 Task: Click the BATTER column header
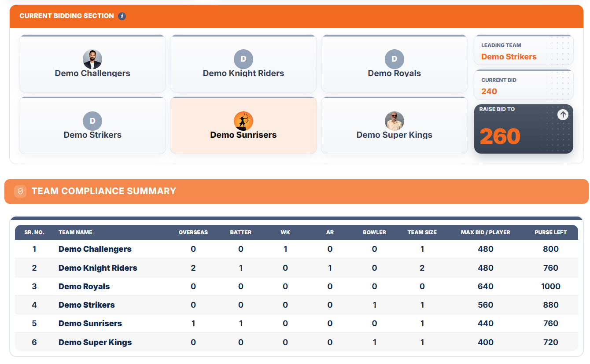241,232
